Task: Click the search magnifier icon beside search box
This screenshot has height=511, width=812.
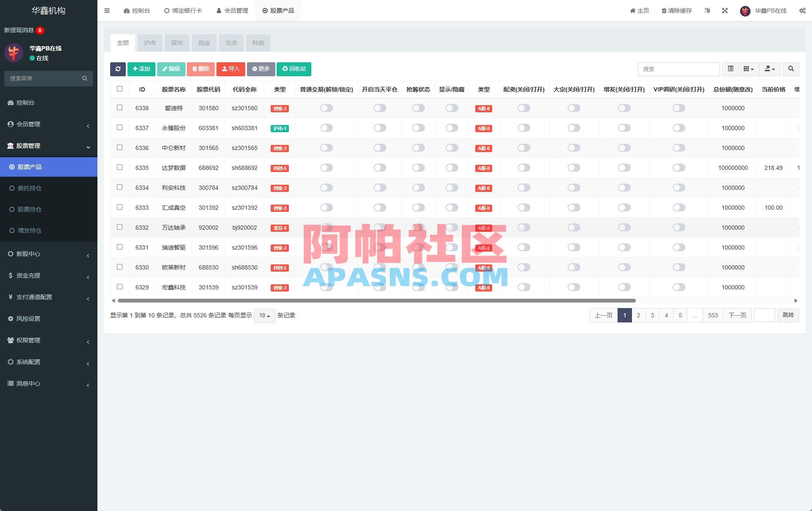Action: [790, 69]
